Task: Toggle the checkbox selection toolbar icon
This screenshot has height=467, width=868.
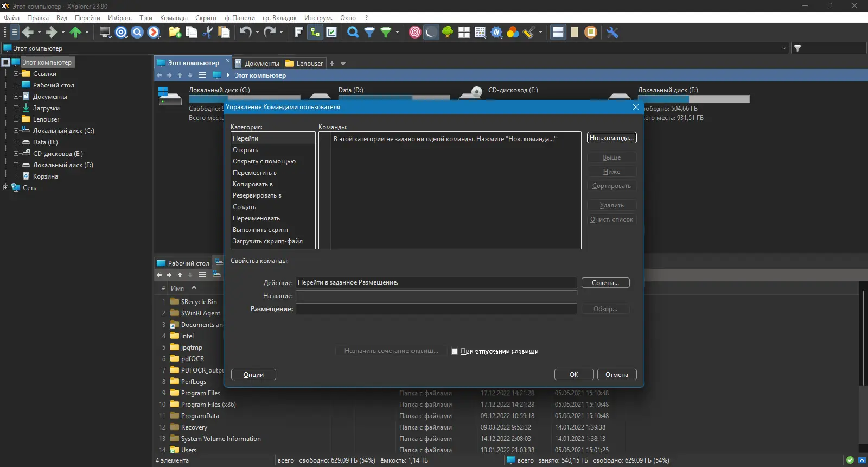Action: click(331, 33)
